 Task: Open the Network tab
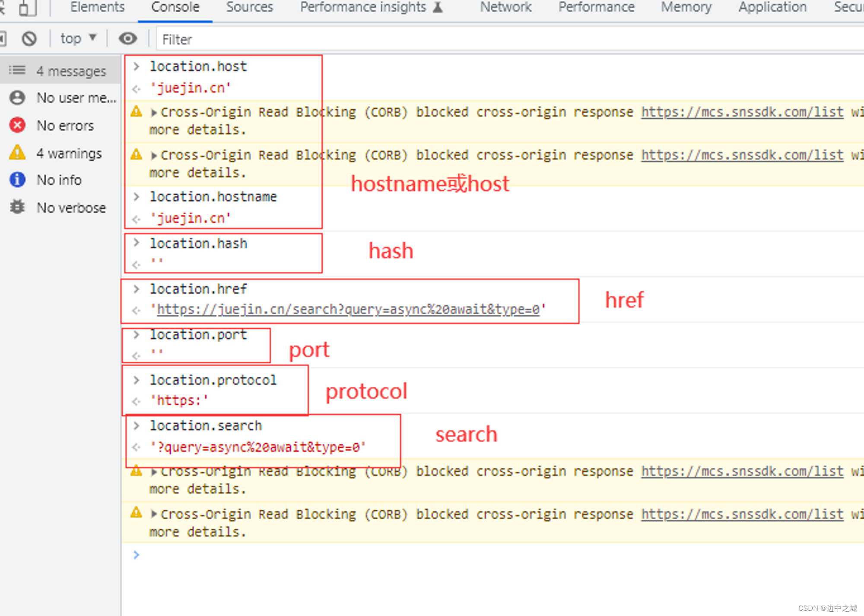(x=506, y=7)
